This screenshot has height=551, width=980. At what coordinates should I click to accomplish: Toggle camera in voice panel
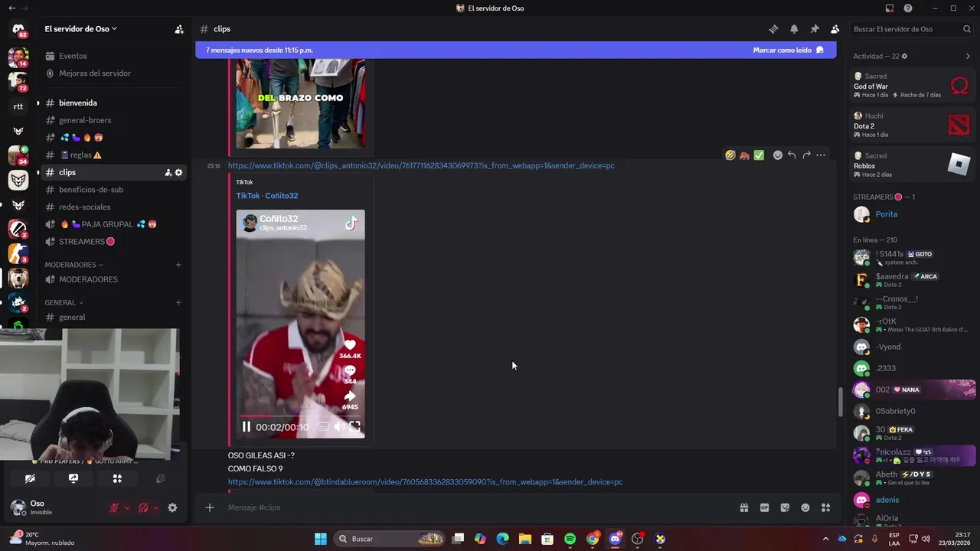click(x=30, y=478)
